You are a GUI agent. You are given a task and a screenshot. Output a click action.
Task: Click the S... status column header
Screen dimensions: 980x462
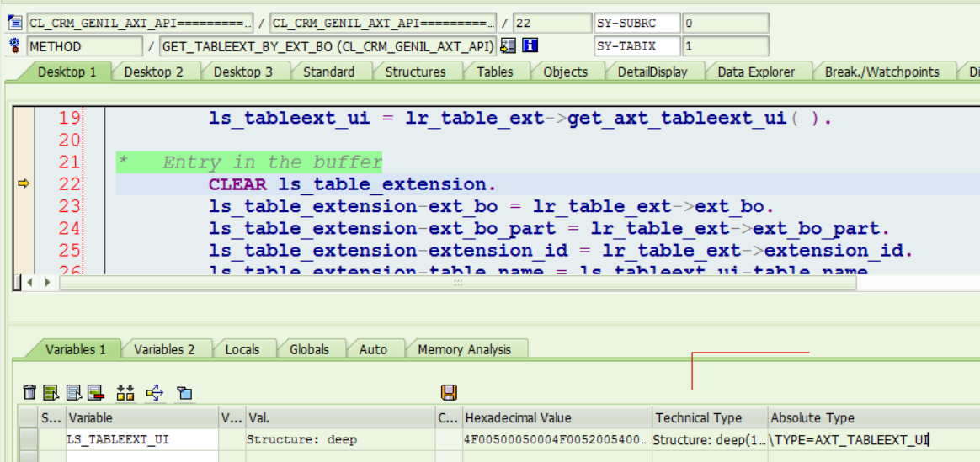[x=52, y=417]
